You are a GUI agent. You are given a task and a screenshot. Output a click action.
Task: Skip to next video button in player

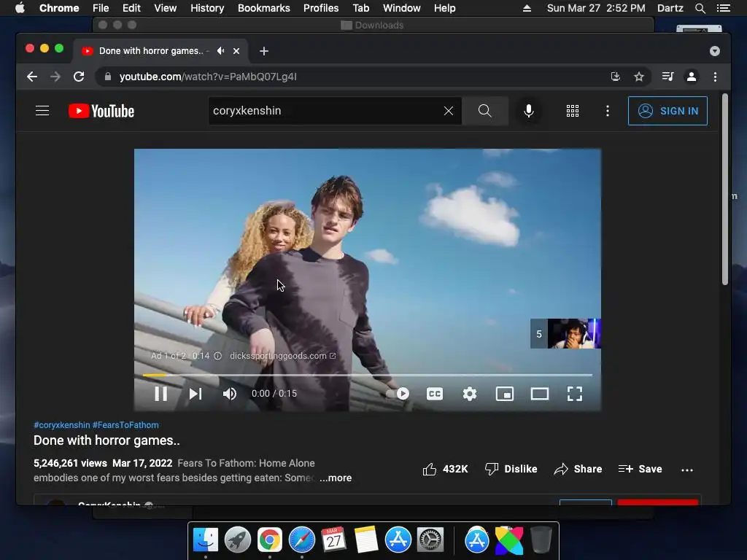196,394
